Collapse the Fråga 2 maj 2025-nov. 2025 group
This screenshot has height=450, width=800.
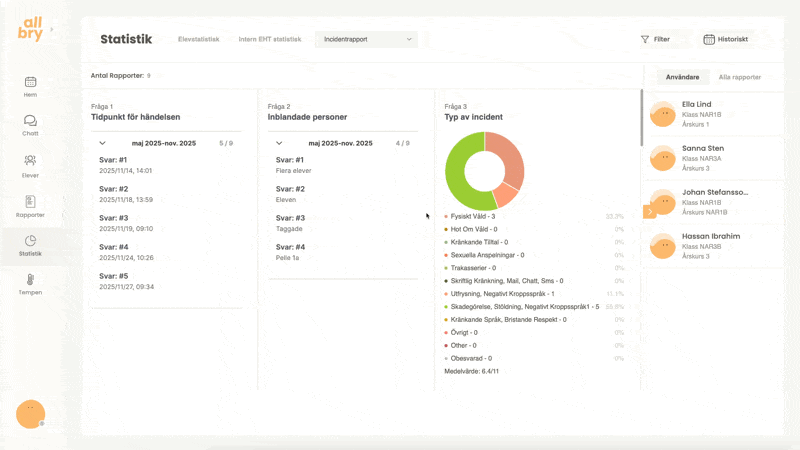point(279,143)
